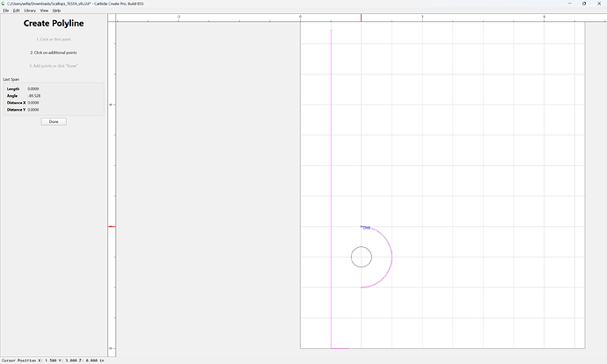Open the Edit menu
This screenshot has width=607, height=364.
point(16,11)
